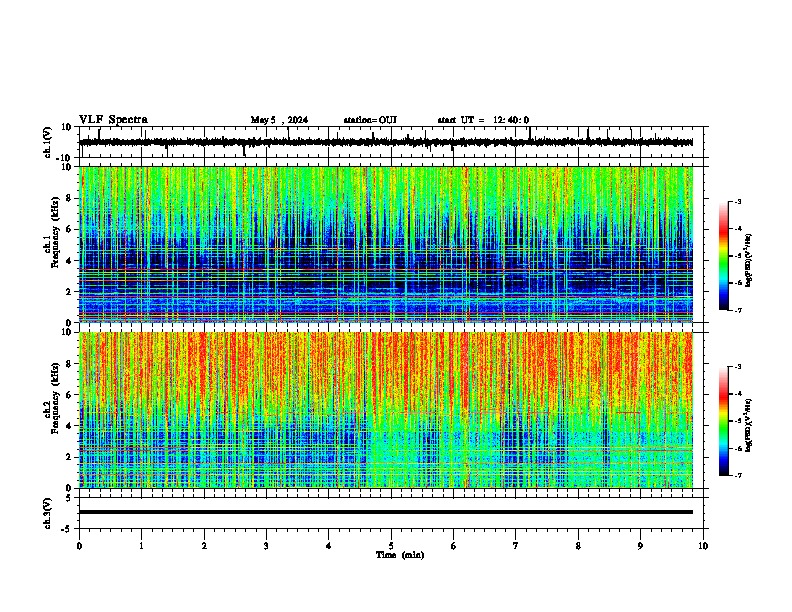Click the time axis tick label "7"
The width and height of the screenshot is (792, 612).
[516, 546]
